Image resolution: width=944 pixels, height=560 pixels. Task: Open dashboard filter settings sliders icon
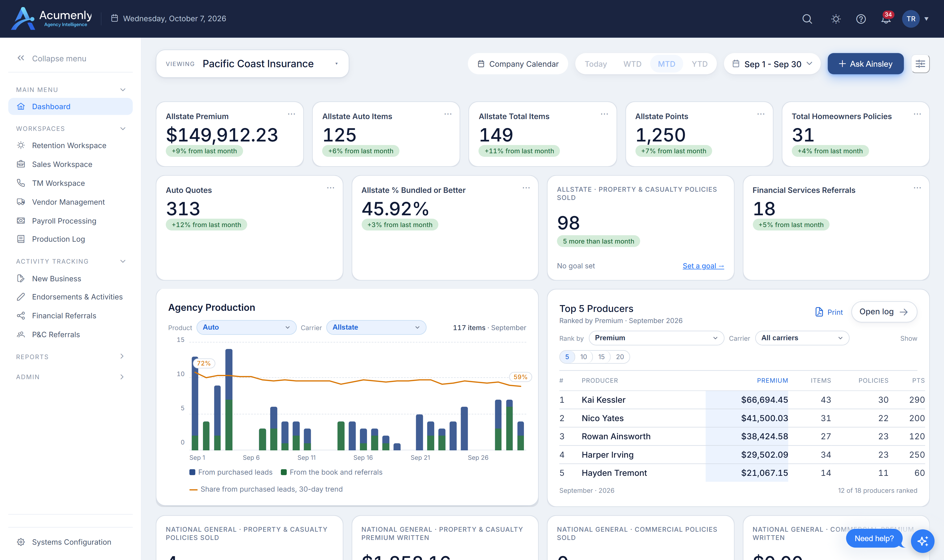pyautogui.click(x=920, y=64)
